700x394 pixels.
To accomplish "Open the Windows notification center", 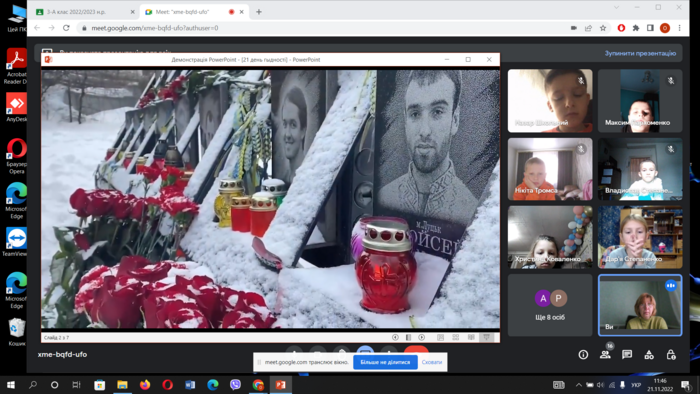I will 686,385.
